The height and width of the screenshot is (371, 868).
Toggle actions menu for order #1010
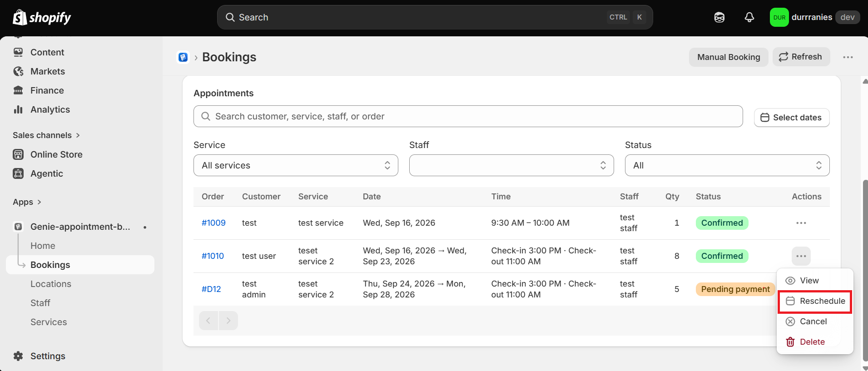[x=801, y=256]
